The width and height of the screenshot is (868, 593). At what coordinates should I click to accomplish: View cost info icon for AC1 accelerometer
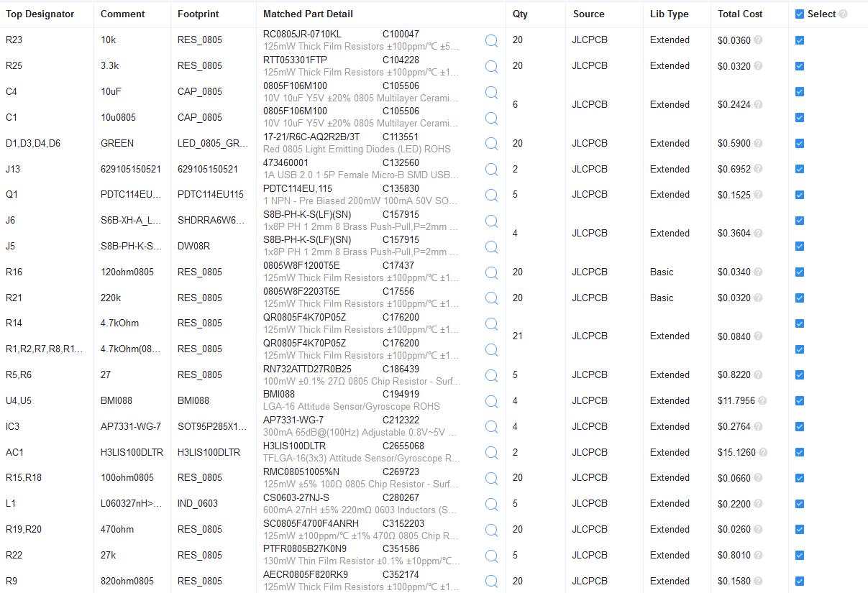pyautogui.click(x=763, y=453)
